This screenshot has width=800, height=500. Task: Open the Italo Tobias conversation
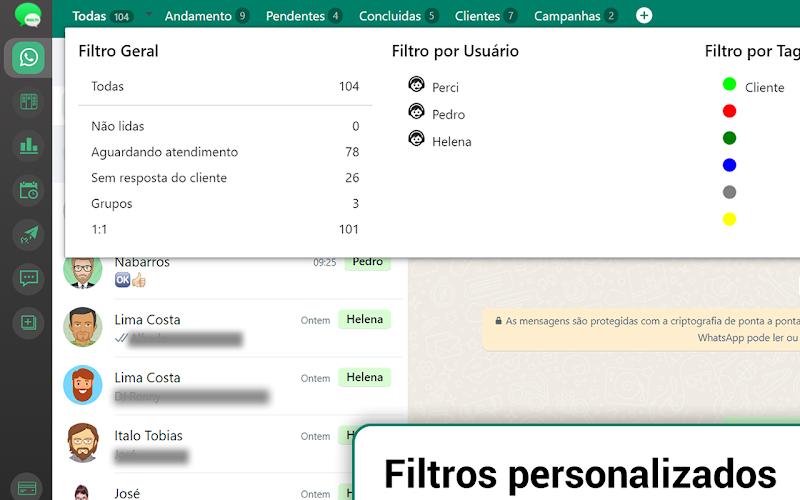click(204, 444)
